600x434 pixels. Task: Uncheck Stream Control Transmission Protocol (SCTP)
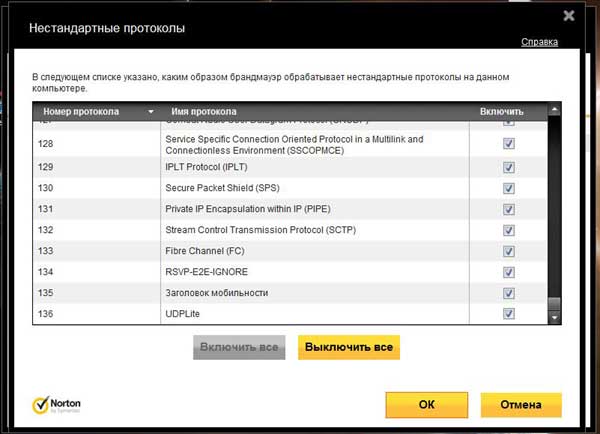tap(509, 230)
